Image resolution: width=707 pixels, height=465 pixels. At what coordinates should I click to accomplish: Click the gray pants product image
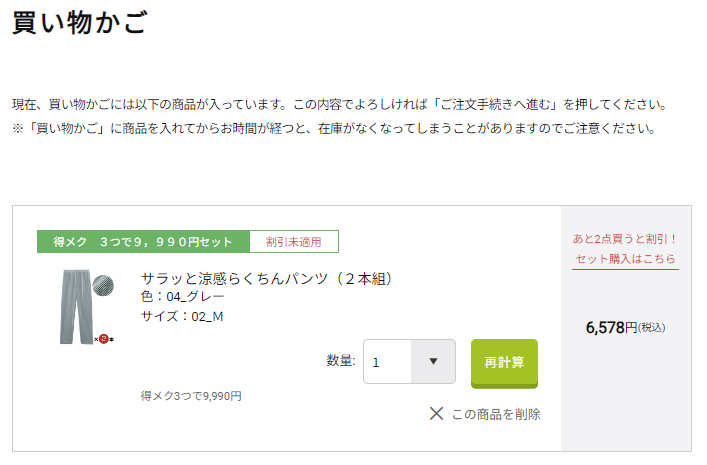click(74, 306)
